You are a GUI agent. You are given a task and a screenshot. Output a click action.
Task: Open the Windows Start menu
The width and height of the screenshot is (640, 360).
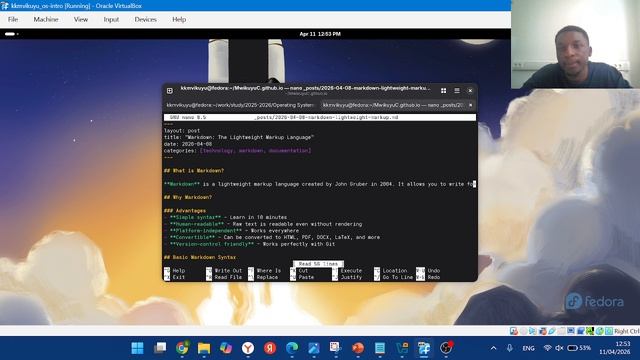coord(138,348)
